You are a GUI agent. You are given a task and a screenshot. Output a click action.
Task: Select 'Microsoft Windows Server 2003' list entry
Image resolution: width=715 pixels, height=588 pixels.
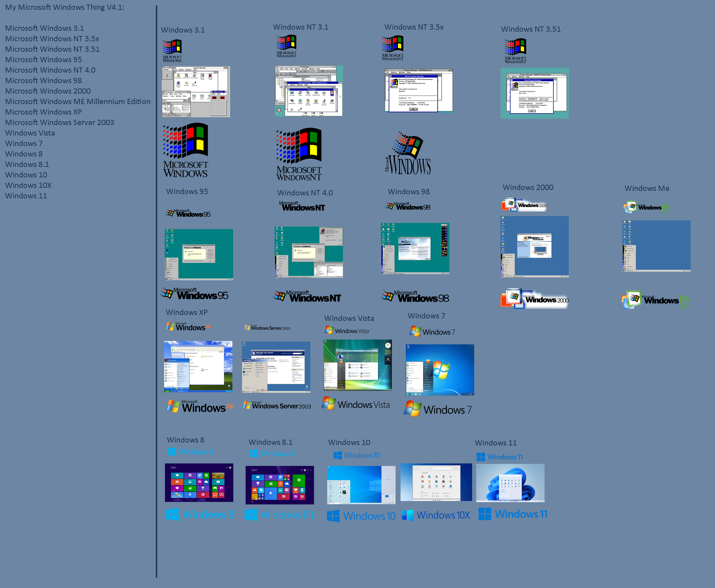[x=60, y=123]
